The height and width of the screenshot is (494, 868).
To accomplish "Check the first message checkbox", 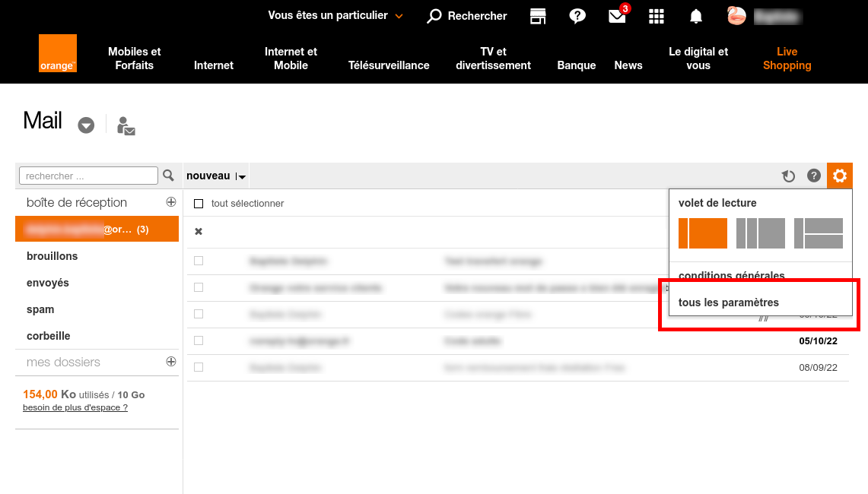I will [x=199, y=261].
